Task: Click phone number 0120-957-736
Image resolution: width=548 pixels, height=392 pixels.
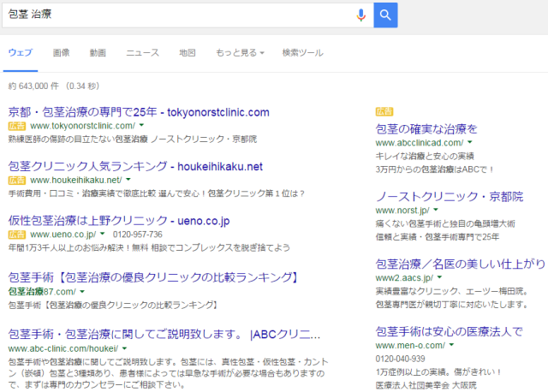Action: tap(137, 235)
